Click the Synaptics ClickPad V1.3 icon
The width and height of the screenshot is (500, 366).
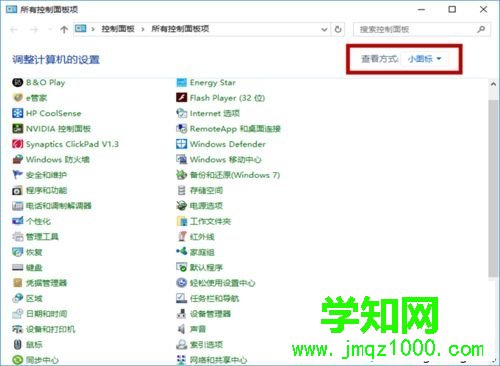[17, 144]
